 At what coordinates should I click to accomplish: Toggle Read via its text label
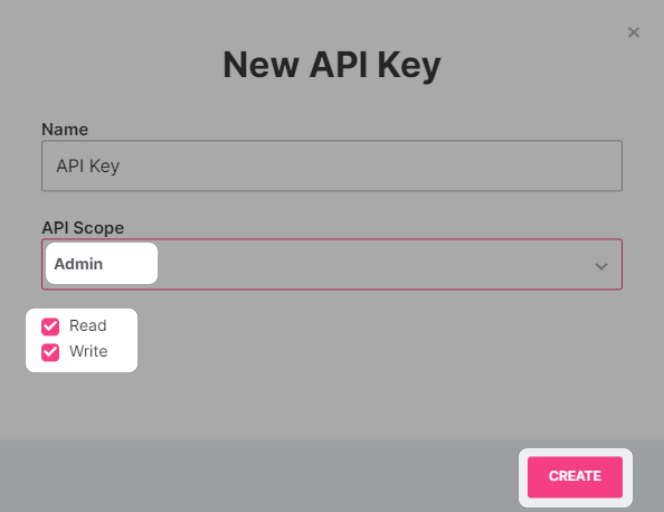click(x=88, y=326)
